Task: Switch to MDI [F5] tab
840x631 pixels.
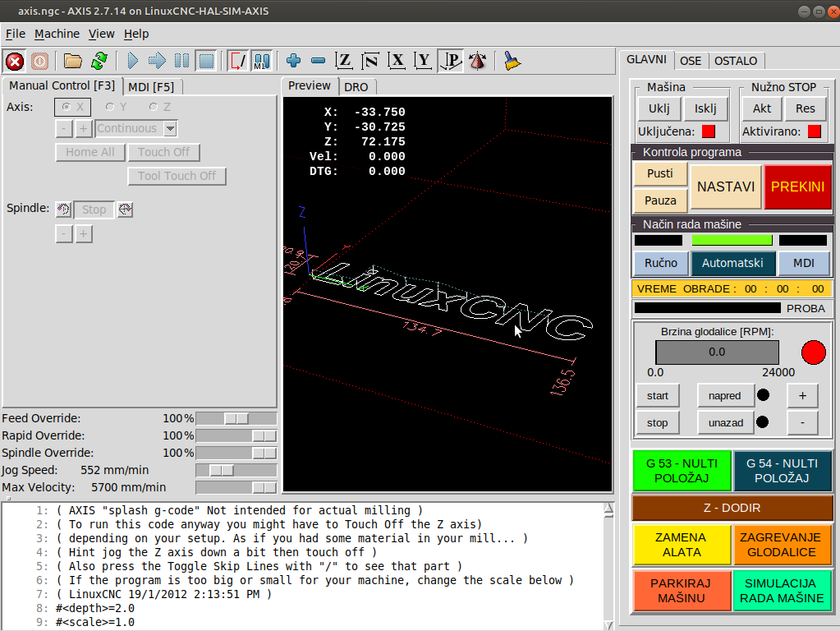Action: 152,87
